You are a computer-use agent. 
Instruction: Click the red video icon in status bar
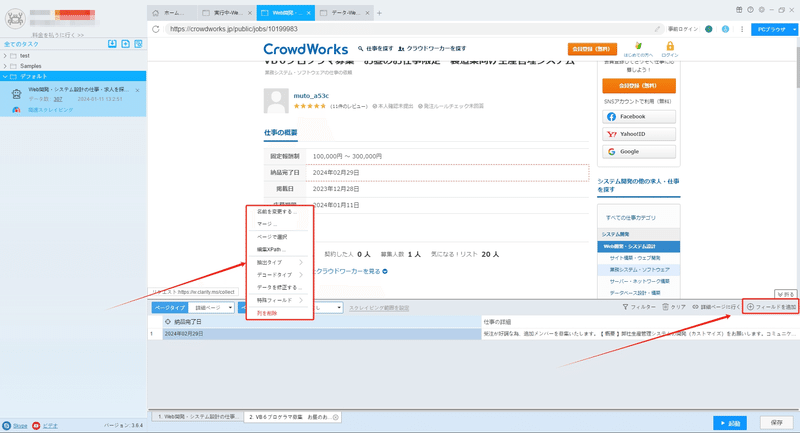[36, 425]
